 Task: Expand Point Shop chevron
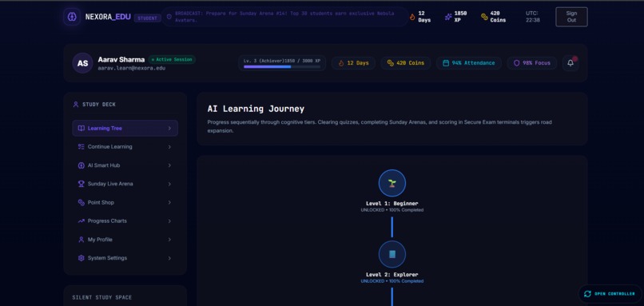click(x=169, y=202)
